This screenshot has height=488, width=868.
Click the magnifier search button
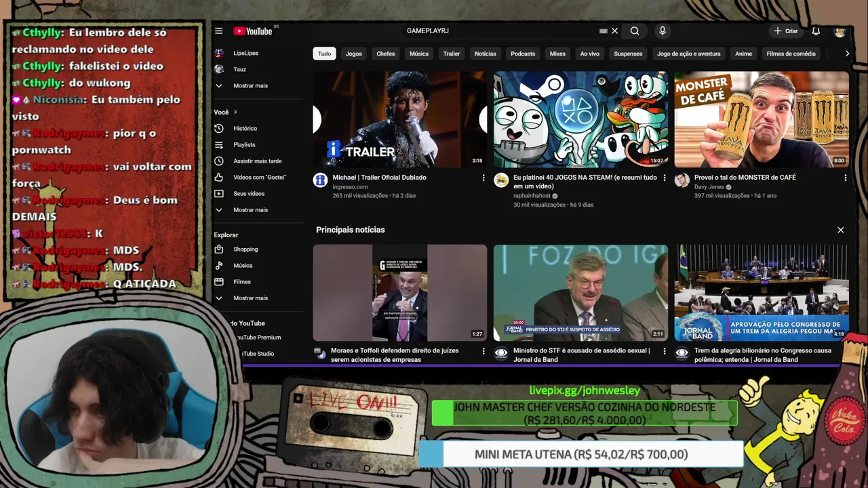point(635,31)
